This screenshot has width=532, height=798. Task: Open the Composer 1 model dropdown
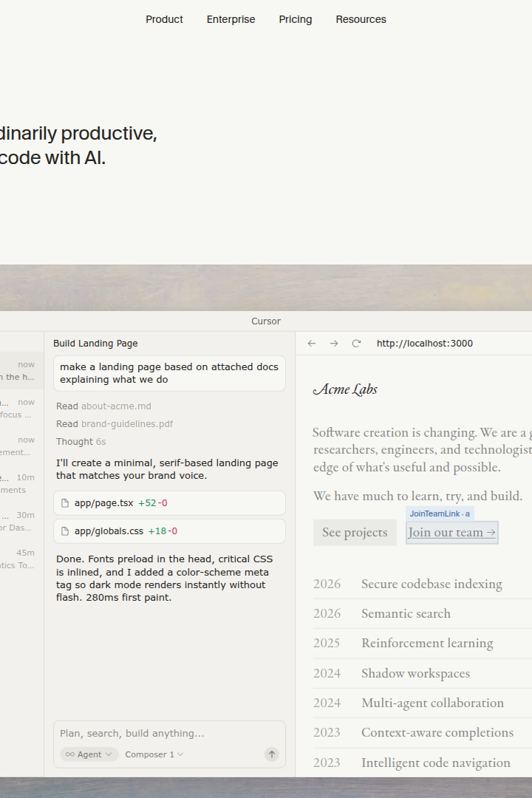154,754
